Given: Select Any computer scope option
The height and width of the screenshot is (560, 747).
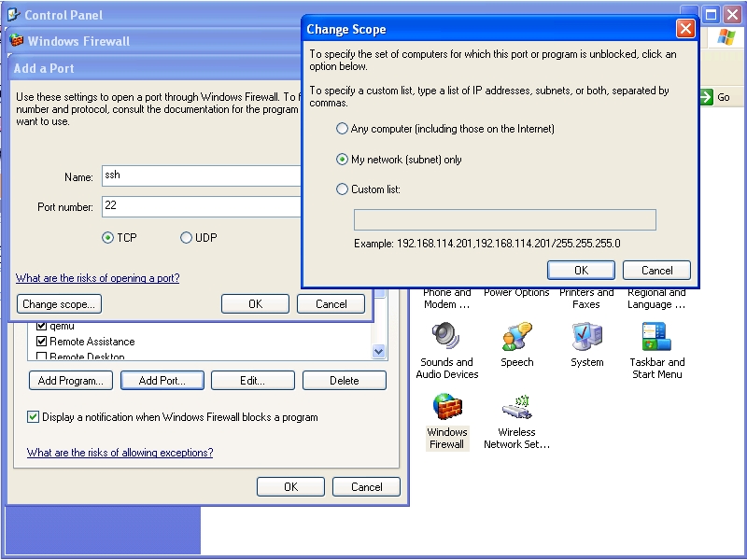Looking at the screenshot, I should 342,129.
